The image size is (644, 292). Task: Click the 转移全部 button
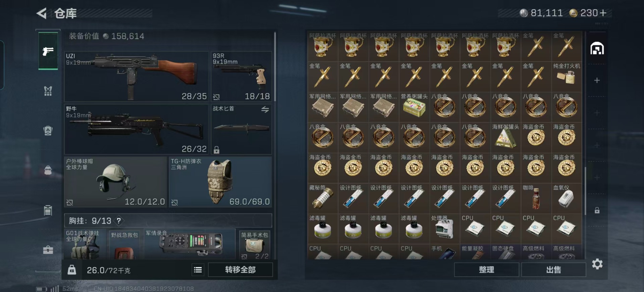[x=240, y=270]
